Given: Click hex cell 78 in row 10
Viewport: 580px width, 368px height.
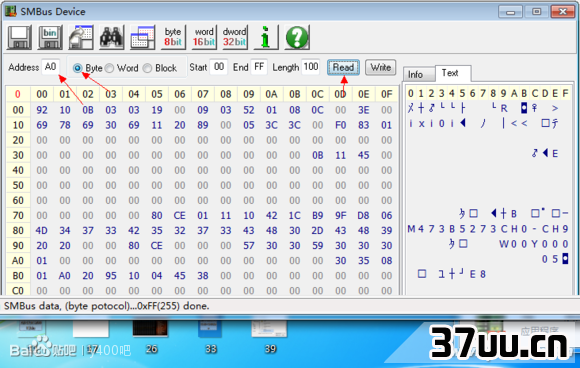Looking at the screenshot, I should tap(65, 125).
